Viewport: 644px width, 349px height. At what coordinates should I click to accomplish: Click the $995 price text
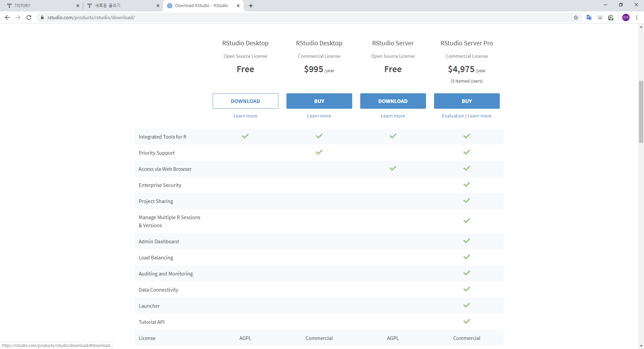pos(314,69)
